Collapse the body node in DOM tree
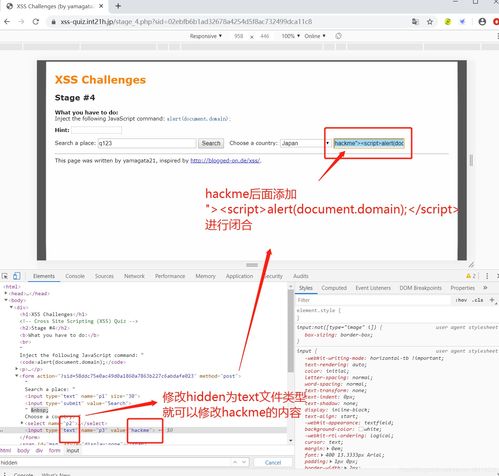 click(x=6, y=300)
